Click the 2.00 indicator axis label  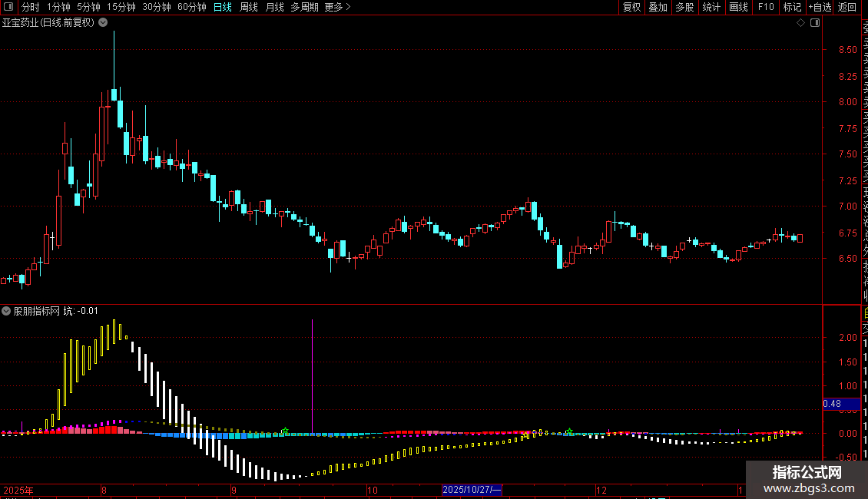847,338
